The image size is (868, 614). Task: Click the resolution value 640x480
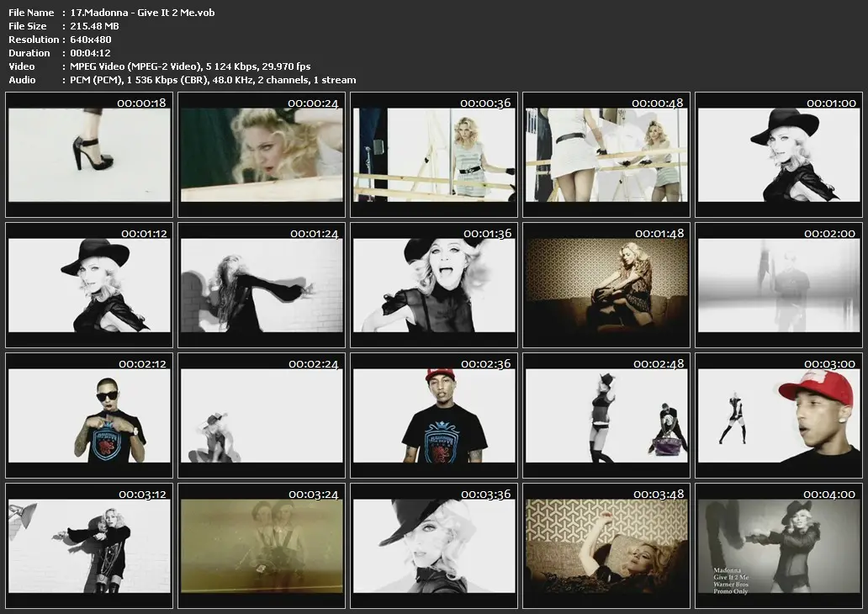click(90, 40)
